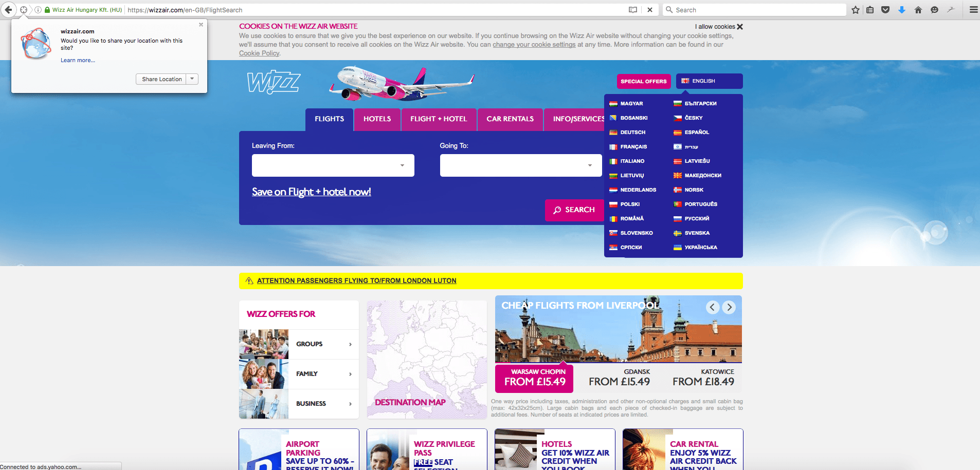Dismiss the location sharing popup
980x470 pixels.
[x=201, y=25]
